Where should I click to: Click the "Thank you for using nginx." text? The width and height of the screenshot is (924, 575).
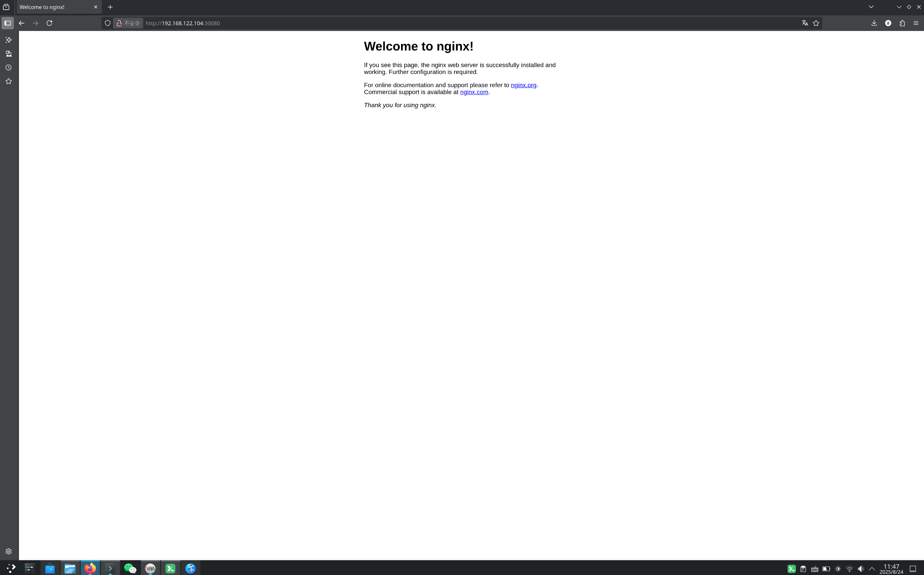[x=400, y=105]
